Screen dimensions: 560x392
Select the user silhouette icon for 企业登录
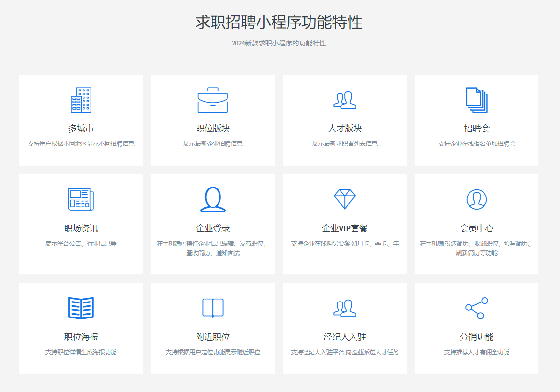click(212, 199)
